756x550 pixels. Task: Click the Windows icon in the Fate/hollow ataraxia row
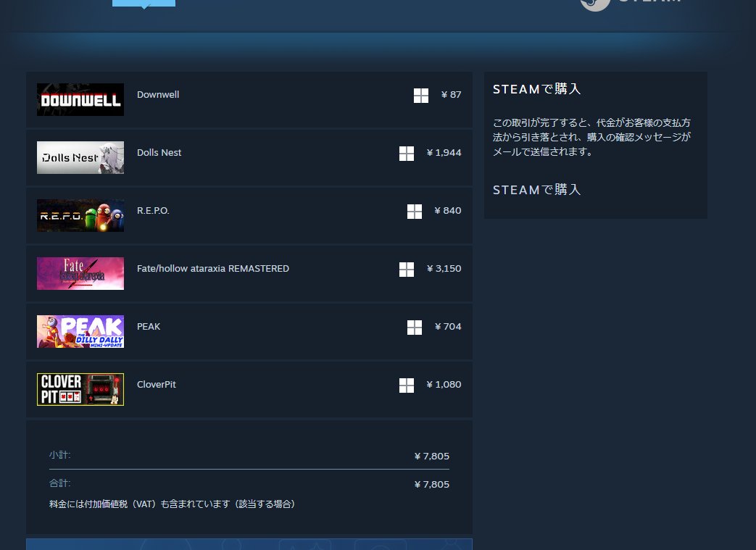point(407,270)
